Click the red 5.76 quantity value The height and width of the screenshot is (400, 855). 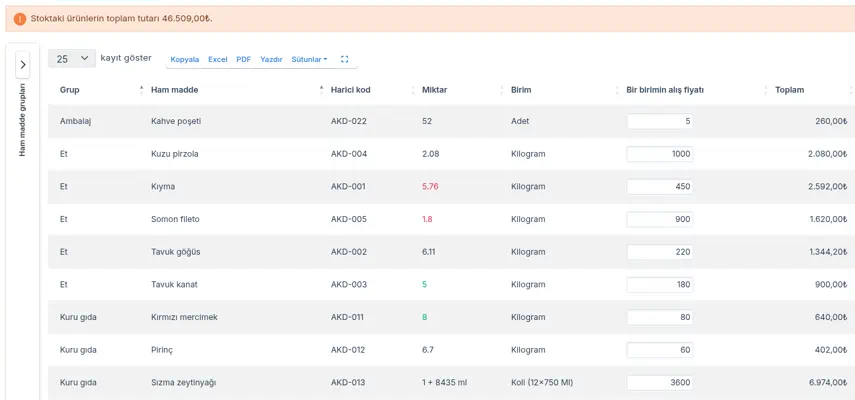point(430,186)
